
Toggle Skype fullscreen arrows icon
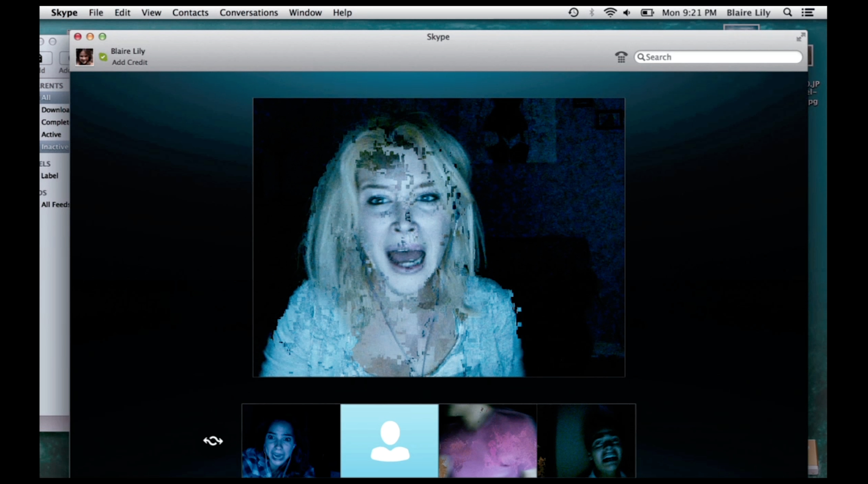pyautogui.click(x=801, y=37)
